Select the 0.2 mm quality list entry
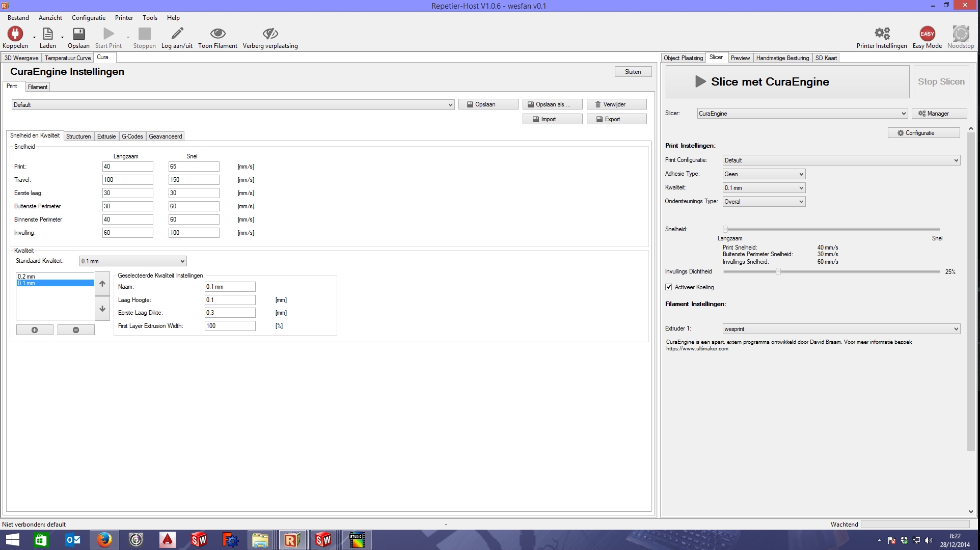This screenshot has width=980, height=550. coord(55,277)
